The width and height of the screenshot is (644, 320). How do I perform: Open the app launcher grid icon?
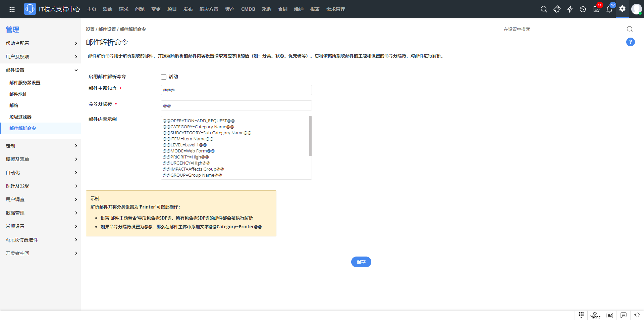pos(12,9)
